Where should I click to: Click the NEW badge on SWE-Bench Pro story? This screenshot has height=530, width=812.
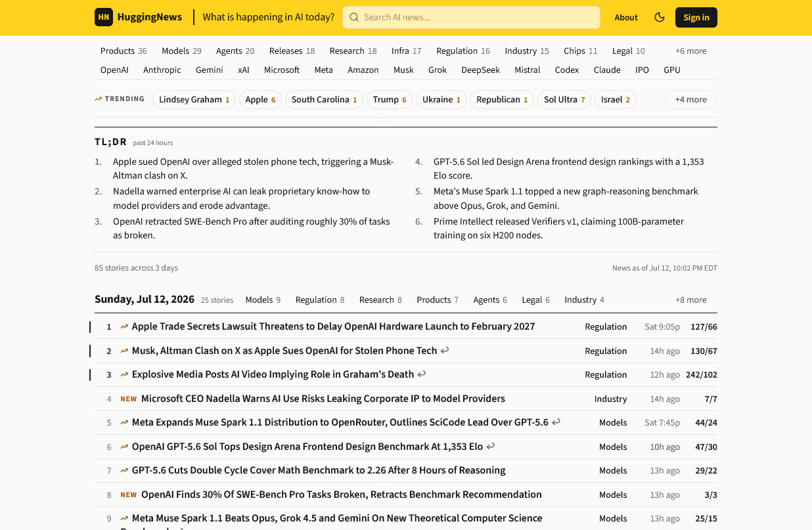129,495
